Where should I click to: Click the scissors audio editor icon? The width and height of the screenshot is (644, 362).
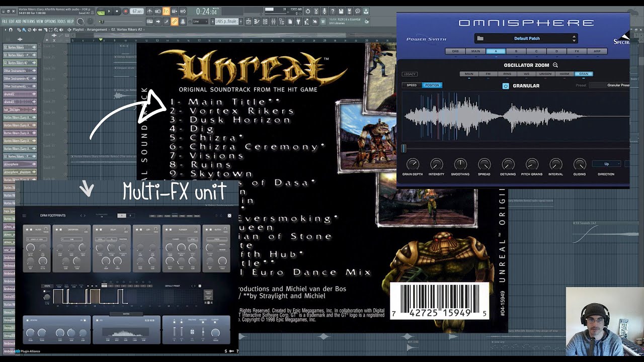click(316, 11)
